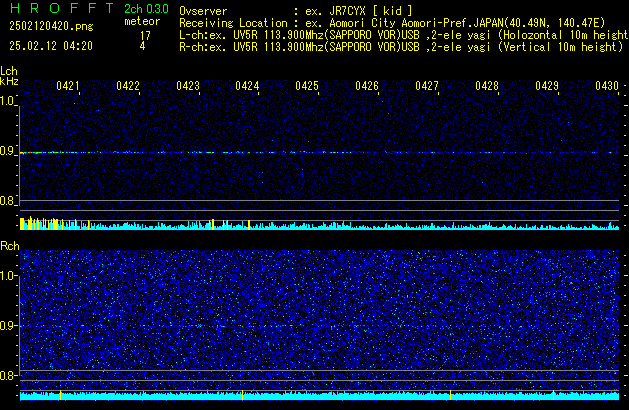The height and width of the screenshot is (410, 629).
Task: Click the Rch yellow meteor marker below 0421
Action: (x=60, y=395)
